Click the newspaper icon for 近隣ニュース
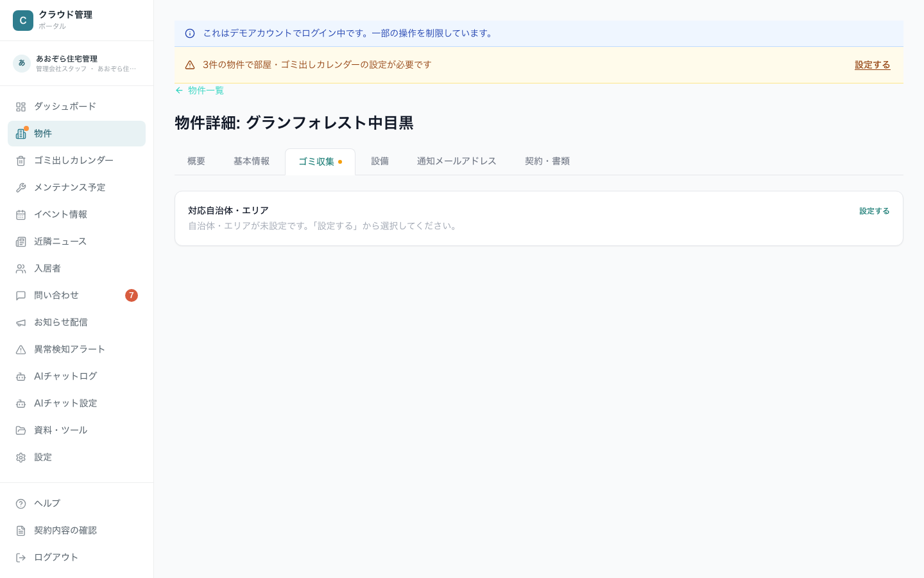924x578 pixels. click(21, 241)
